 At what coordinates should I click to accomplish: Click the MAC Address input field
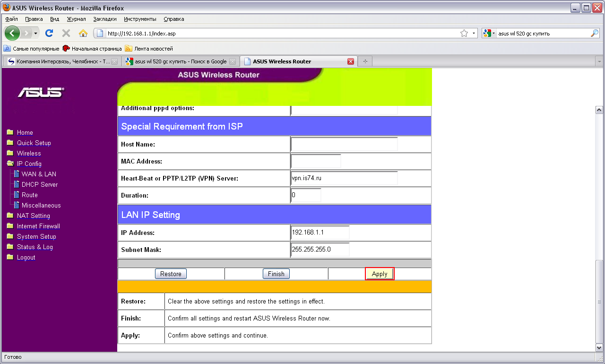pos(316,161)
